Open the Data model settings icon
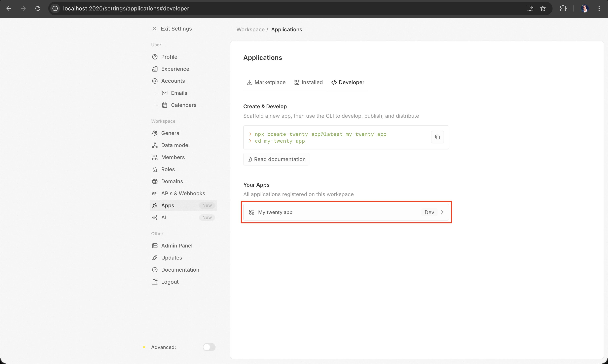608x364 pixels. coord(155,145)
